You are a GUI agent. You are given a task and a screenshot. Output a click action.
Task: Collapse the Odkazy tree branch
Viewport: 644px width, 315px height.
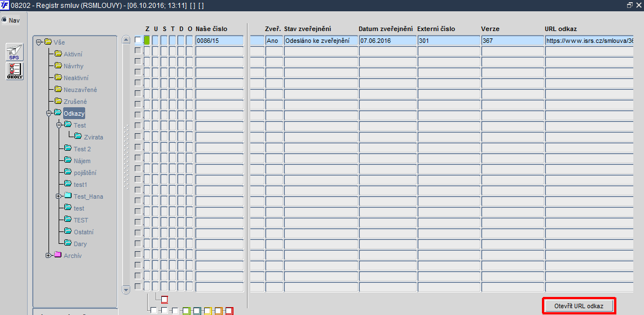point(49,113)
